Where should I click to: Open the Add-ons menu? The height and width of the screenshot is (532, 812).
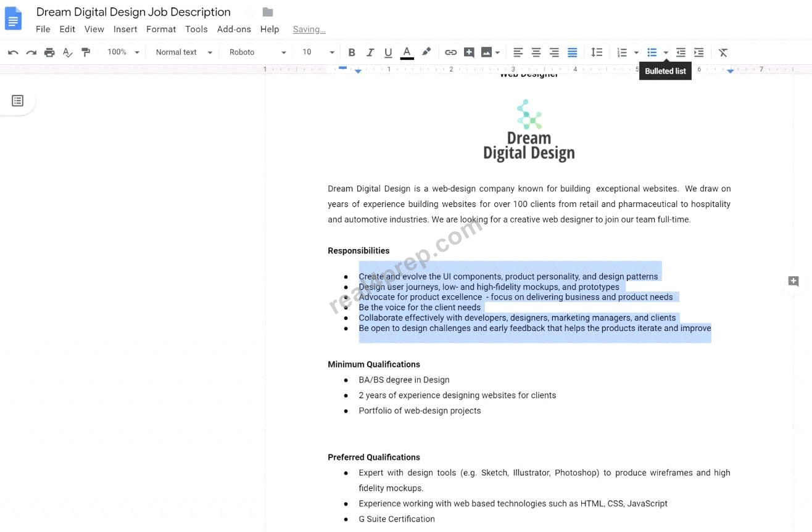pyautogui.click(x=234, y=29)
